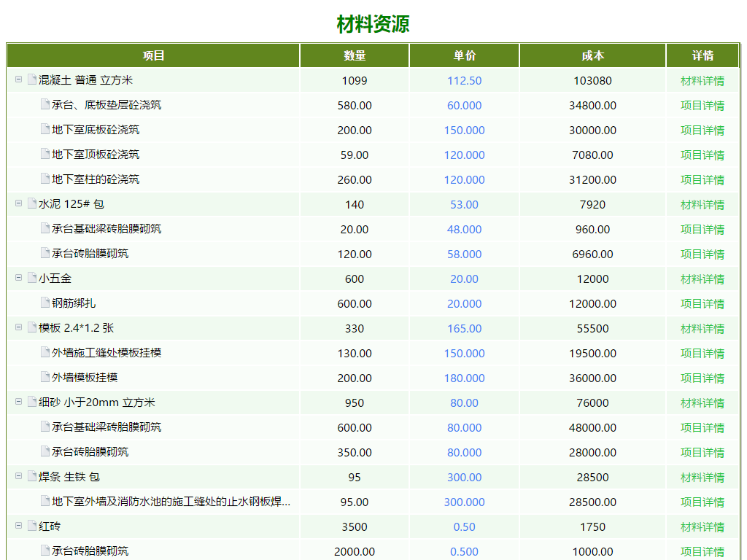The height and width of the screenshot is (560, 747).
Task: Click cost value 55500
Action: [x=592, y=328]
